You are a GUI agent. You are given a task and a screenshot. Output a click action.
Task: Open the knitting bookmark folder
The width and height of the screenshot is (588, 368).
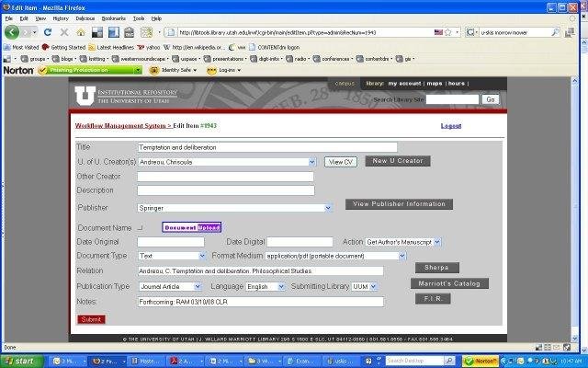pyautogui.click(x=94, y=59)
